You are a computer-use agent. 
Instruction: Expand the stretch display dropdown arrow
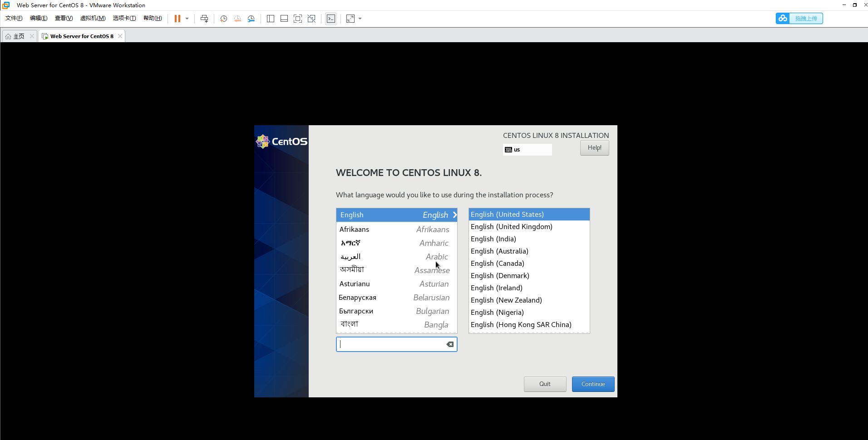click(x=360, y=19)
